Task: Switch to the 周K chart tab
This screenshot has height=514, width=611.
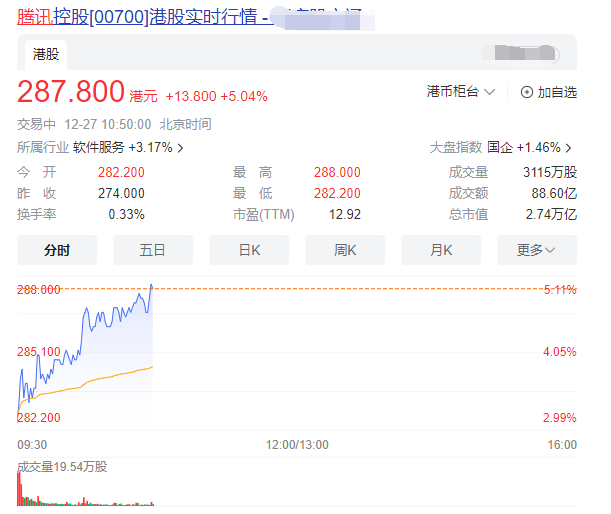Action: coord(345,250)
